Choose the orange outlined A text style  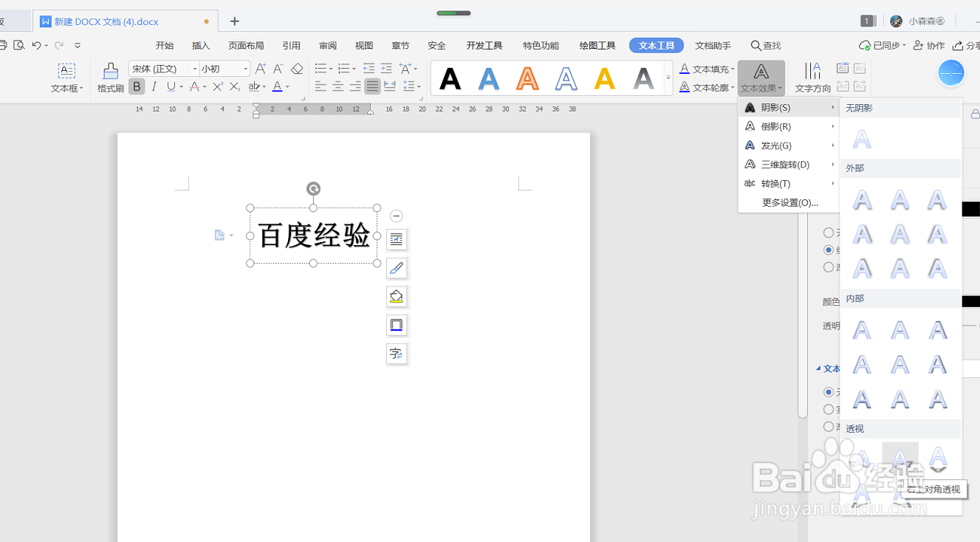pyautogui.click(x=527, y=78)
